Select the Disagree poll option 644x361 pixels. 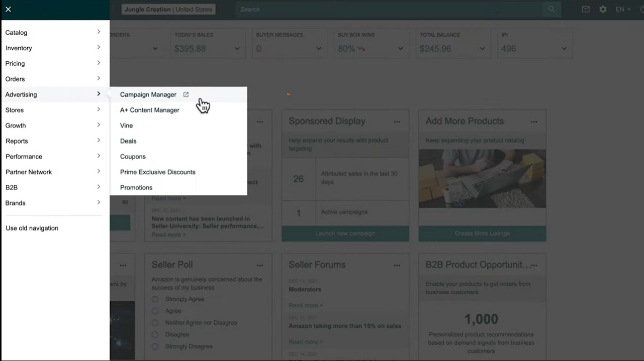click(x=155, y=334)
